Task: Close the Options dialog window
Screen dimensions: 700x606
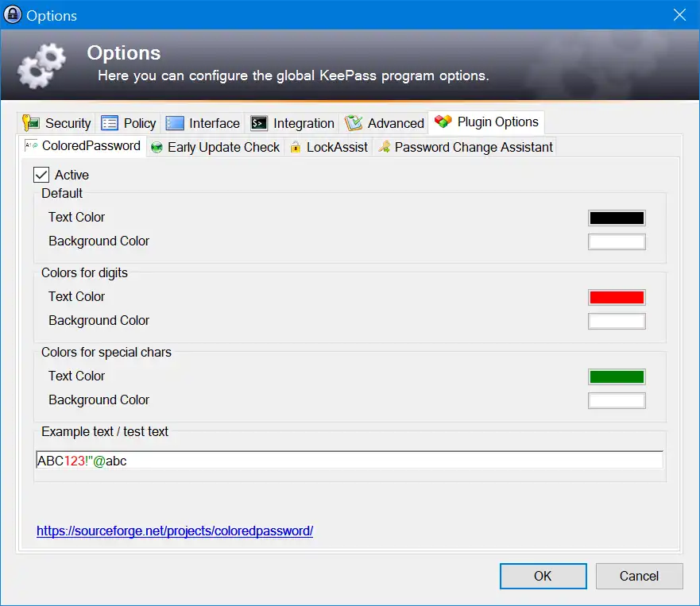Action: pos(679,15)
